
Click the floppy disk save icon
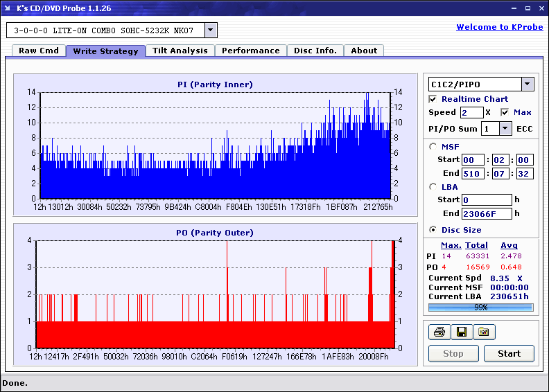(461, 332)
